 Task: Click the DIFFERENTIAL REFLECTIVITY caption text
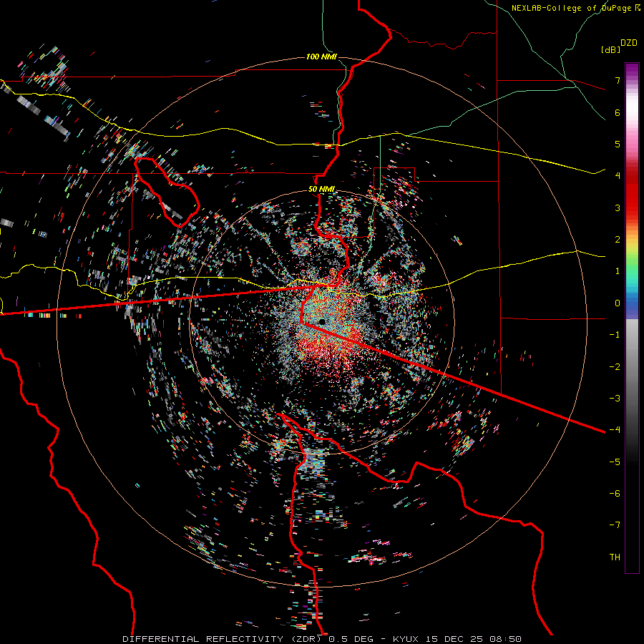pyautogui.click(x=203, y=639)
